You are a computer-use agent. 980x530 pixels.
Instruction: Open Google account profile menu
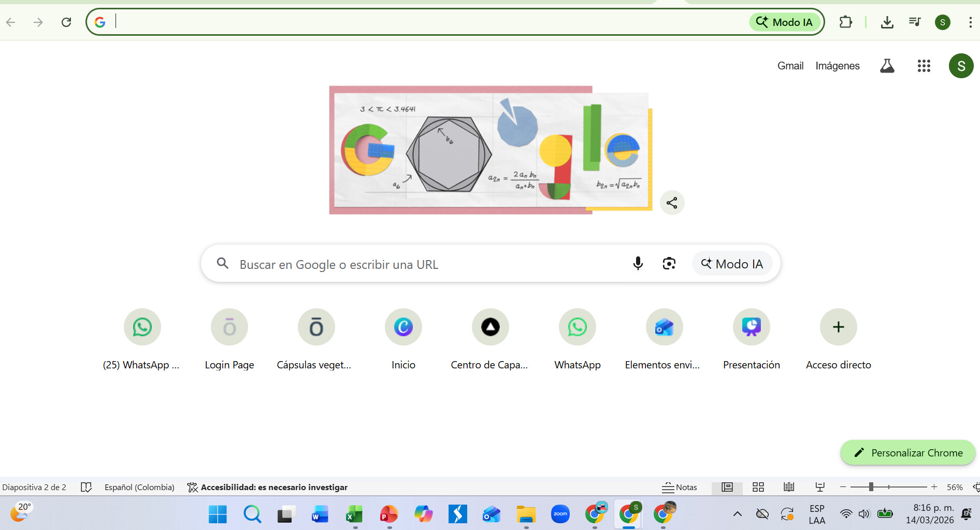pos(961,66)
